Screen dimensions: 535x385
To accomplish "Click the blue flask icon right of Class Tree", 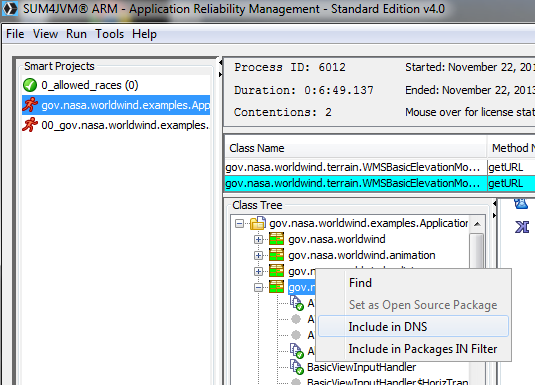I will pos(521,204).
